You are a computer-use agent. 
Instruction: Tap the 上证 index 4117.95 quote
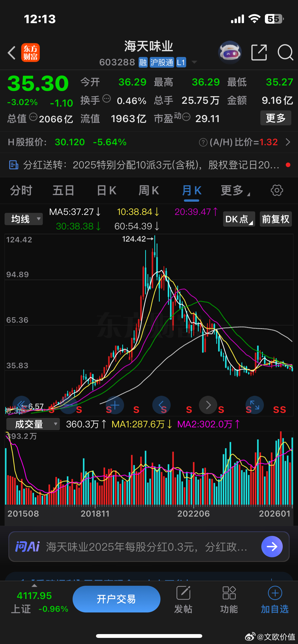point(39,602)
